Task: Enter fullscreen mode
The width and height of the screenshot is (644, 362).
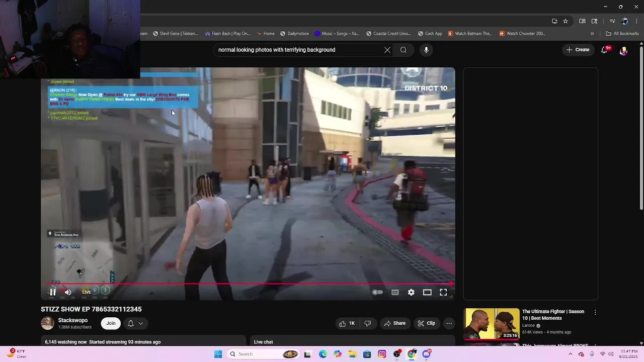Action: [x=443, y=292]
